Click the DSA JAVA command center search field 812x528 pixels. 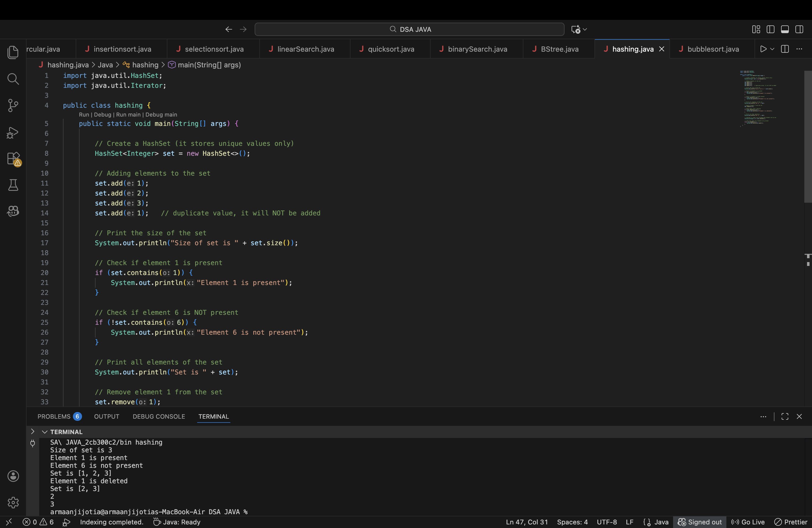(x=409, y=29)
